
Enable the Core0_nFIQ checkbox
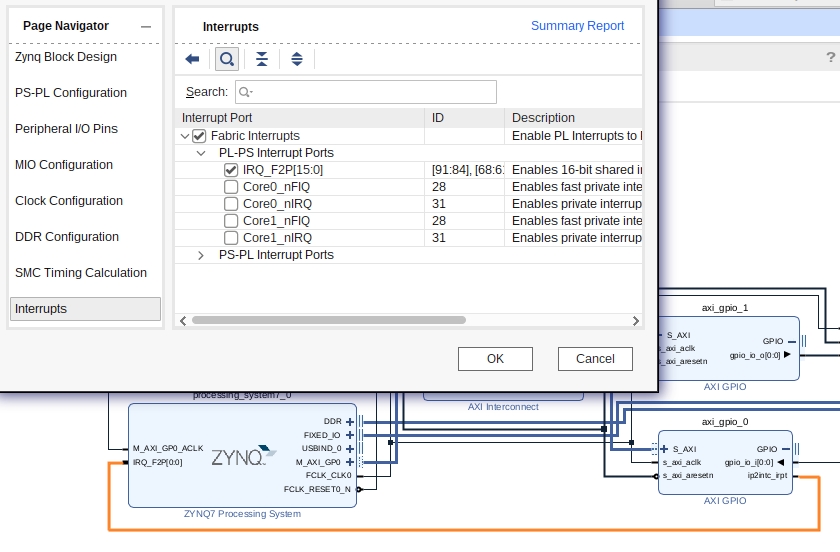coord(230,187)
